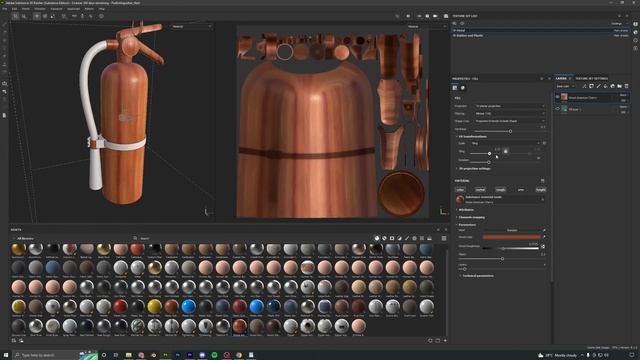
Task: Open the Window menu
Action: 40,9
